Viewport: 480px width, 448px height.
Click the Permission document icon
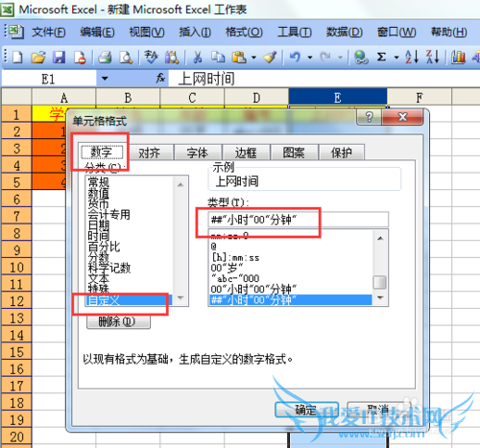coord(80,58)
